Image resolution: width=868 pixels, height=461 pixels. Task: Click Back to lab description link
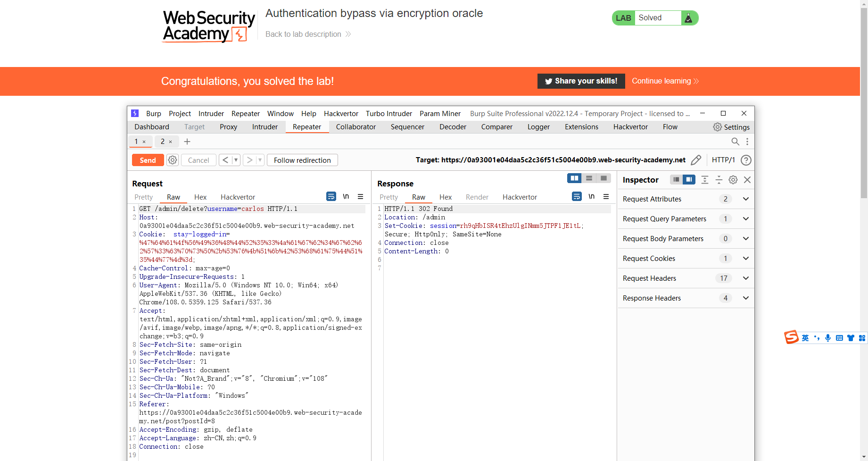pos(308,34)
